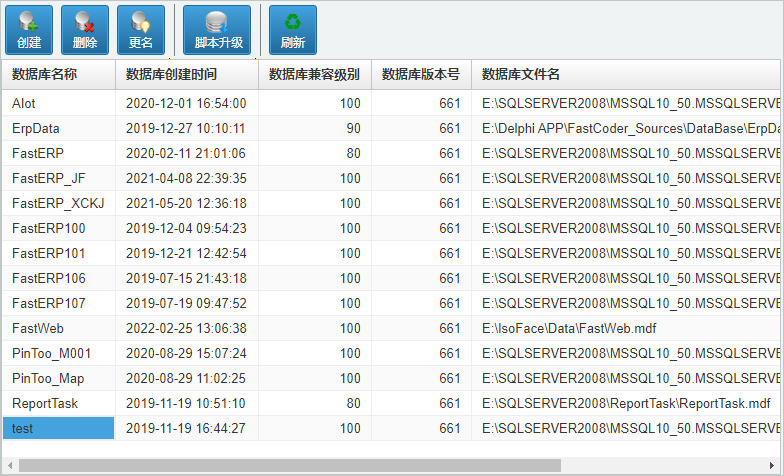
Task: Click the E:\IsoFace\Data\FastWeb.mdf file path
Action: point(569,328)
